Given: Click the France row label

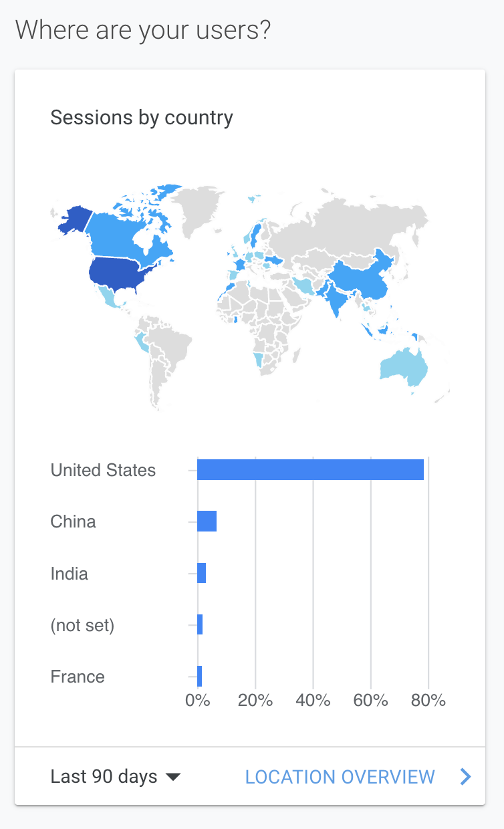Looking at the screenshot, I should (x=78, y=677).
